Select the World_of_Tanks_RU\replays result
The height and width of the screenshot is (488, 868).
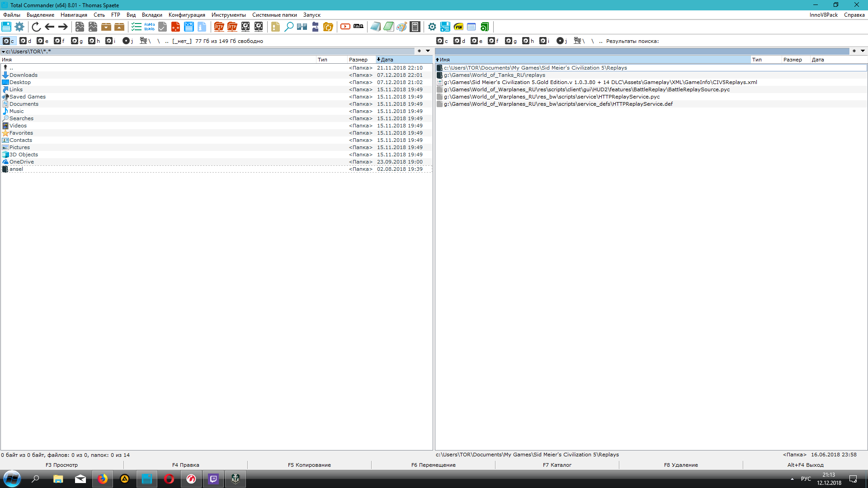click(x=651, y=75)
